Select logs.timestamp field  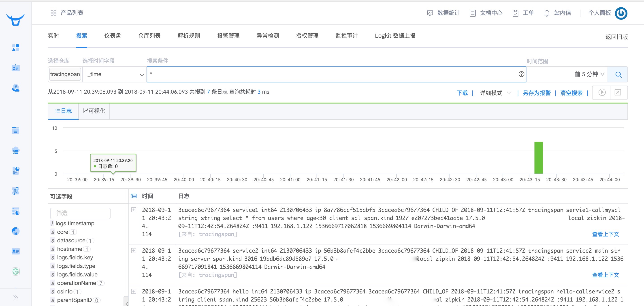pyautogui.click(x=75, y=223)
